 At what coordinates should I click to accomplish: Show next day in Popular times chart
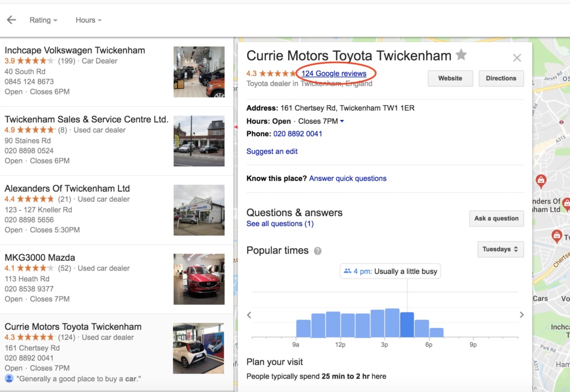522,315
